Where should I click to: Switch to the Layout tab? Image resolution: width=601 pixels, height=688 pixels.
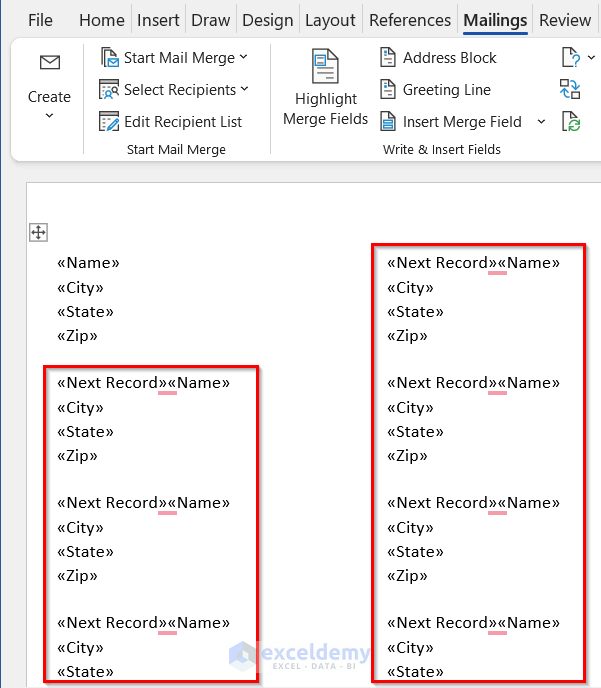[330, 20]
